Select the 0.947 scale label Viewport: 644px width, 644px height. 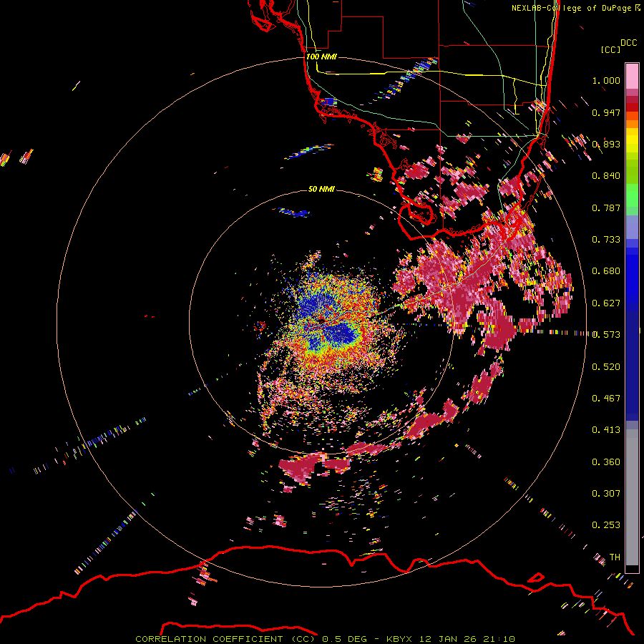pyautogui.click(x=606, y=112)
